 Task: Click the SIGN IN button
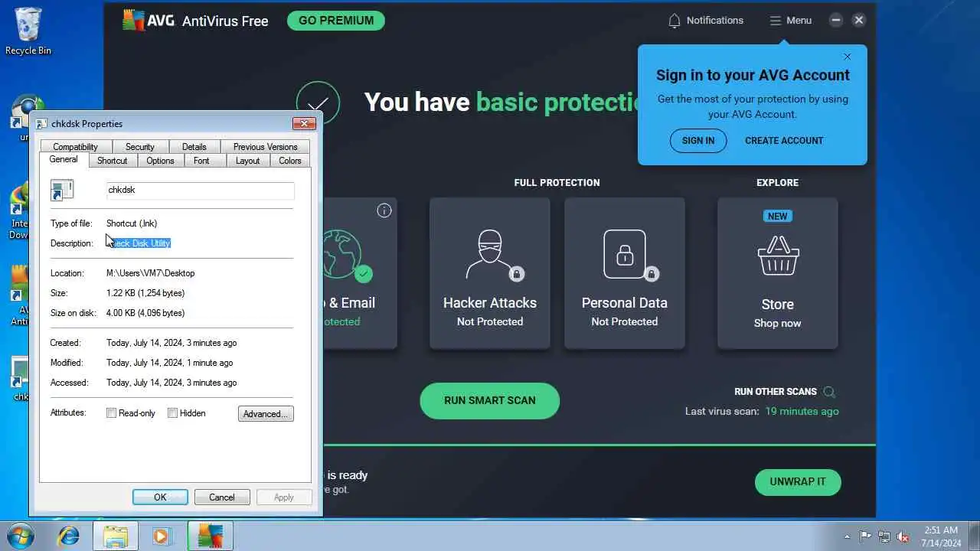[x=698, y=141]
